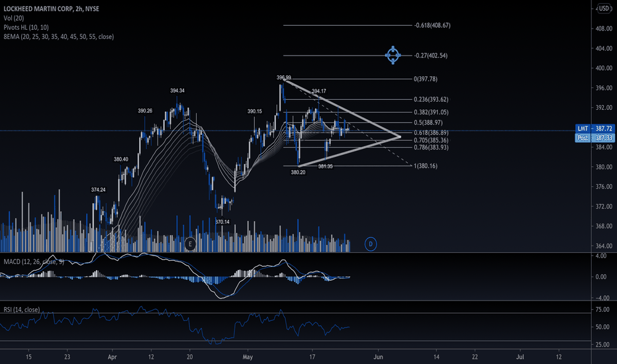Click the MACD 0.00 axis label
This screenshot has width=617, height=364.
pyautogui.click(x=601, y=277)
